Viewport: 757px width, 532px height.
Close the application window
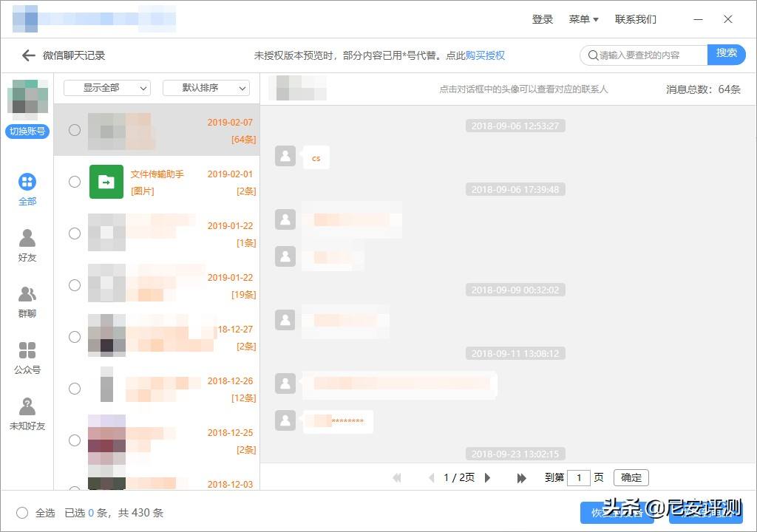pos(728,19)
